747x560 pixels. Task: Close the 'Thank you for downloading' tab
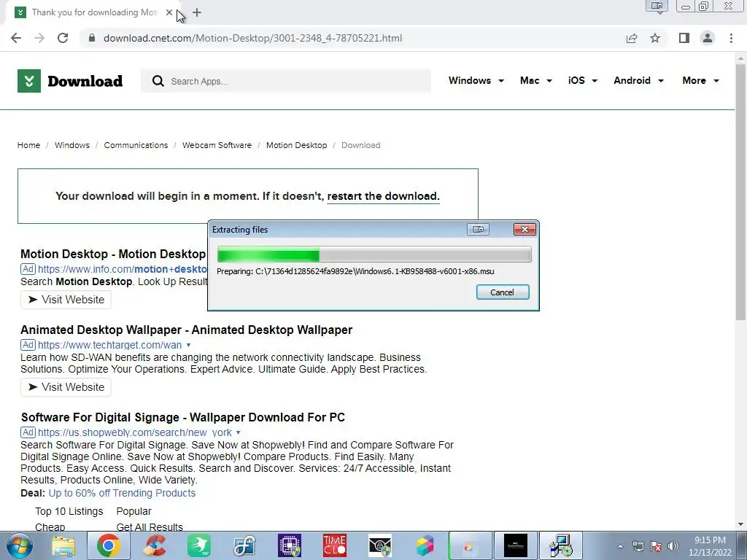pos(169,12)
